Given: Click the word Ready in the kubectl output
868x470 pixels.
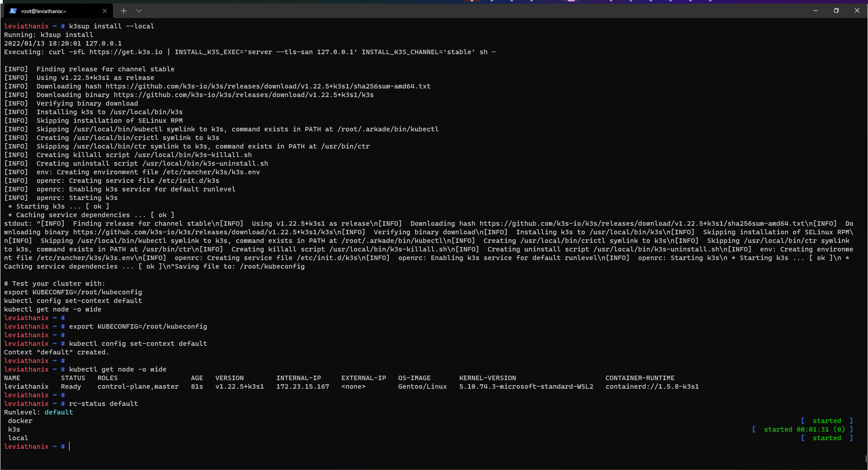Looking at the screenshot, I should pos(71,386).
